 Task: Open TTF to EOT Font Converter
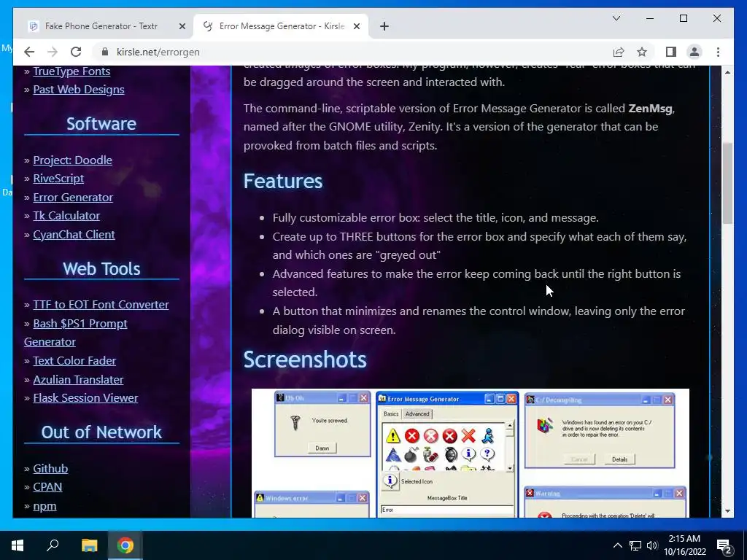pos(101,305)
